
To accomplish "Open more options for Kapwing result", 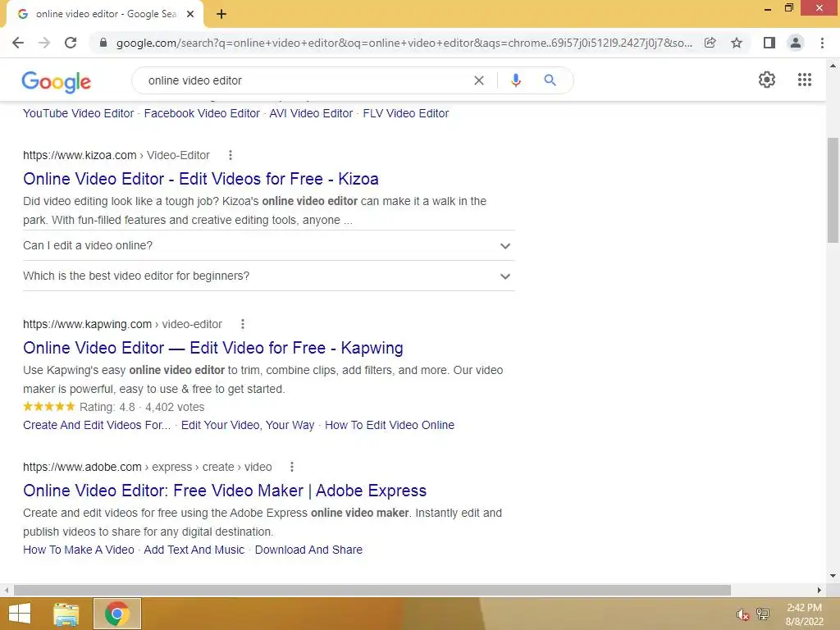I will coord(243,324).
